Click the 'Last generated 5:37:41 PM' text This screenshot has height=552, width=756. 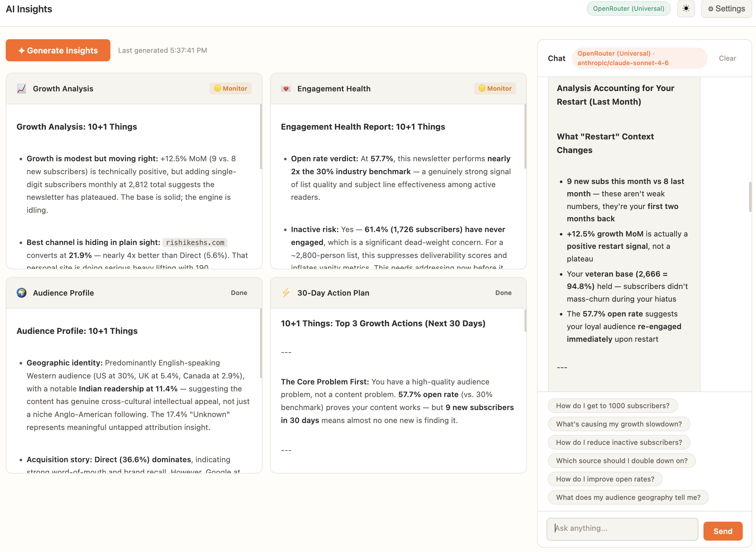pyautogui.click(x=163, y=51)
